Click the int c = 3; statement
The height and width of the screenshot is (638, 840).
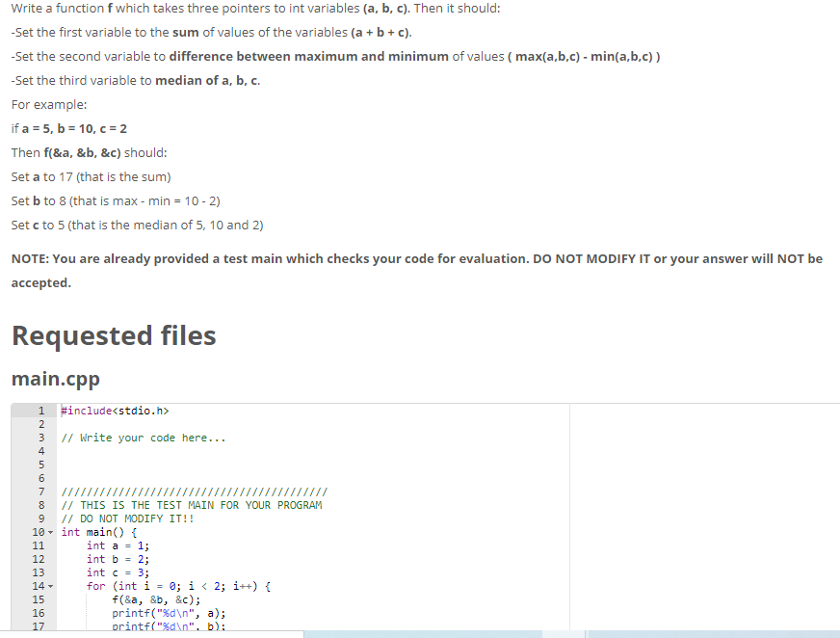tap(116, 572)
